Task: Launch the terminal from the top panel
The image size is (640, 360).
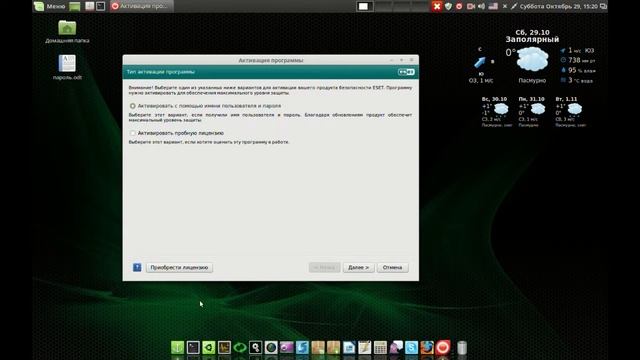Action: 100,6
